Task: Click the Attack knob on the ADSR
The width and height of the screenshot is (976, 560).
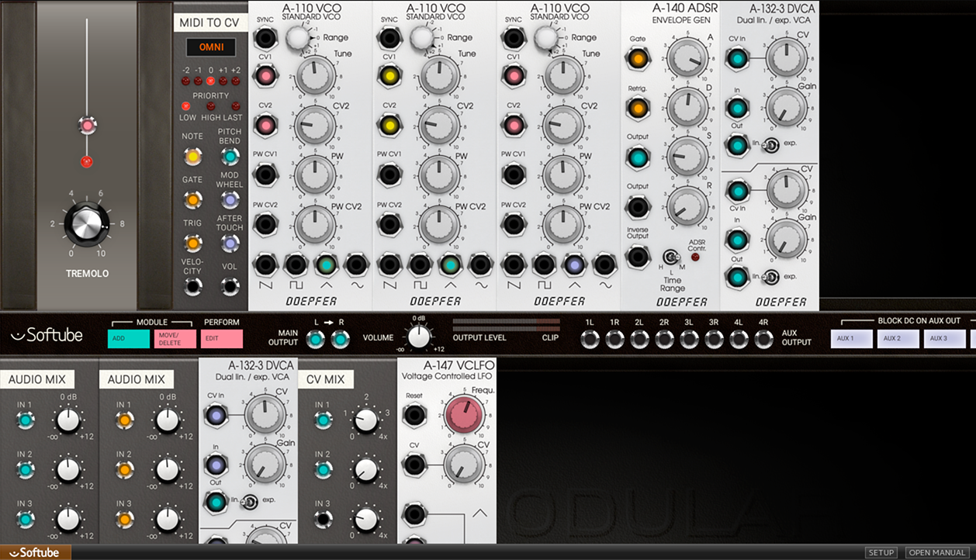Action: tap(687, 59)
